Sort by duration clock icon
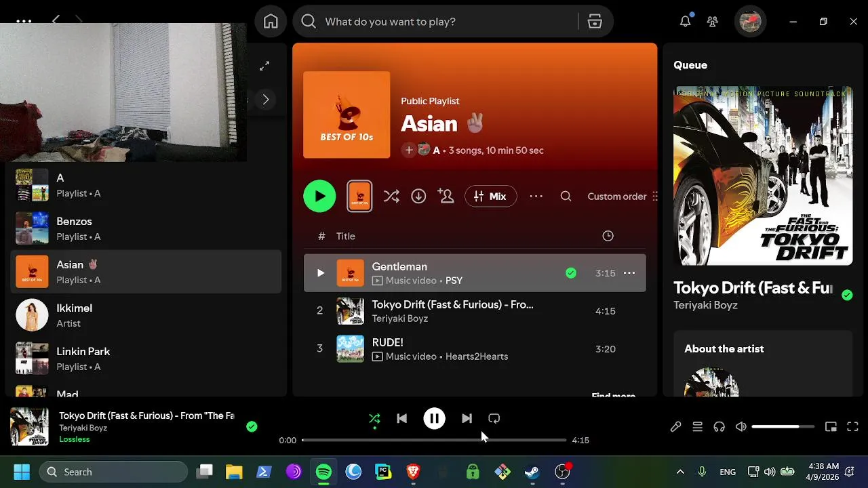 (x=608, y=236)
